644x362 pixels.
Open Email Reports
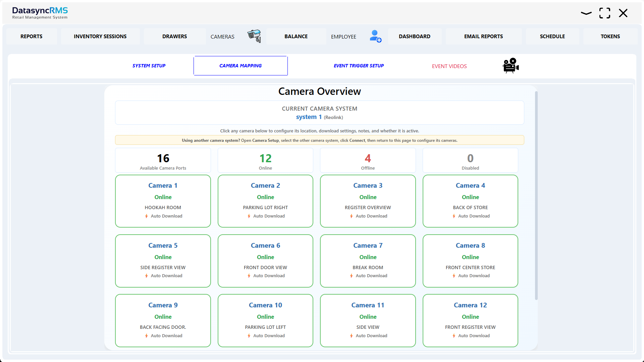click(x=484, y=36)
